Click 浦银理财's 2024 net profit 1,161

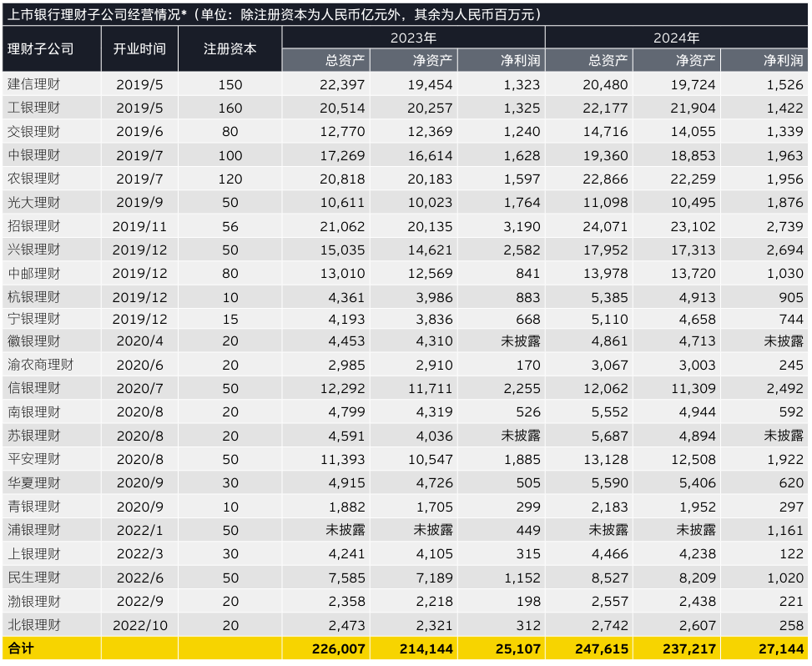pyautogui.click(x=784, y=530)
